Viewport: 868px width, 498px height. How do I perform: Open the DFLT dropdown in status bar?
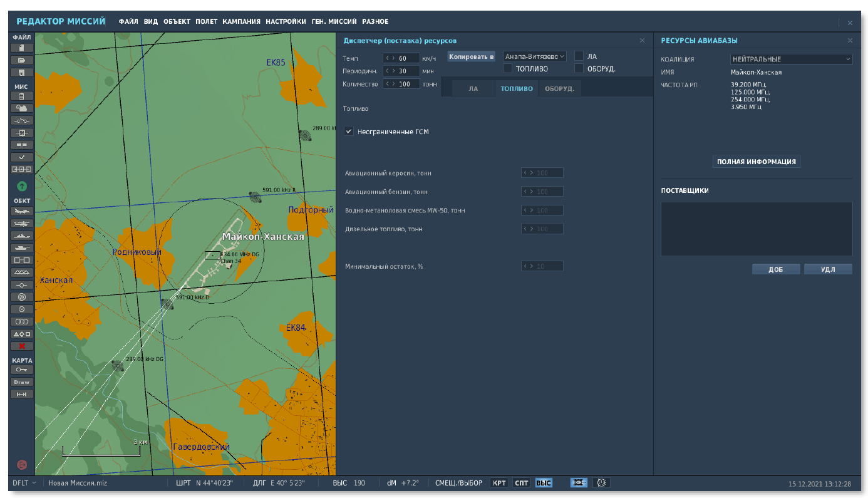pyautogui.click(x=24, y=483)
